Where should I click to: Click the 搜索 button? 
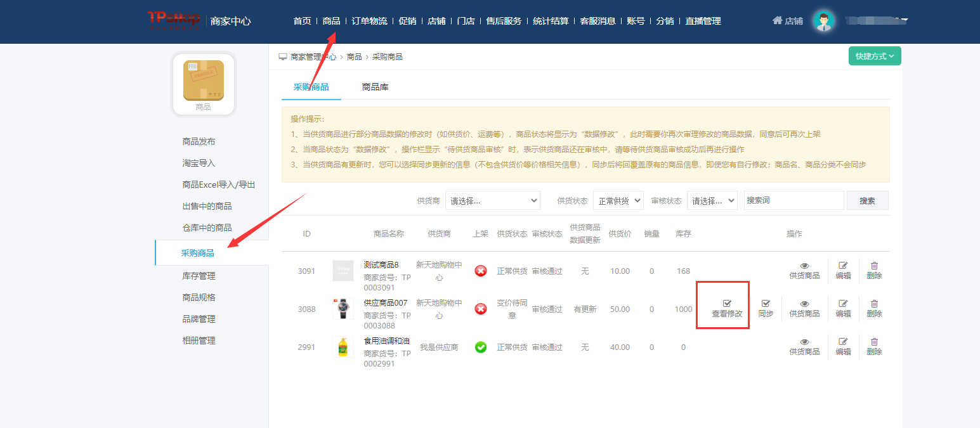click(867, 200)
